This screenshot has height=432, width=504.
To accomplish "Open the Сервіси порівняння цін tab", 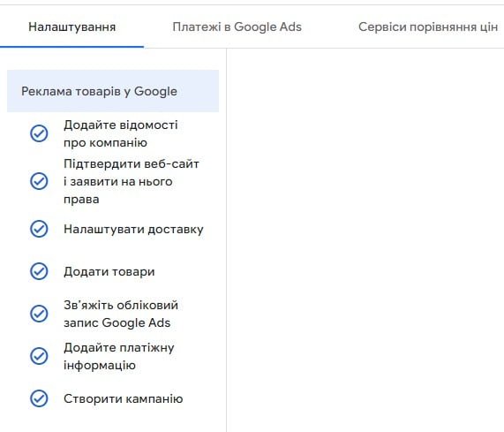I will (428, 27).
